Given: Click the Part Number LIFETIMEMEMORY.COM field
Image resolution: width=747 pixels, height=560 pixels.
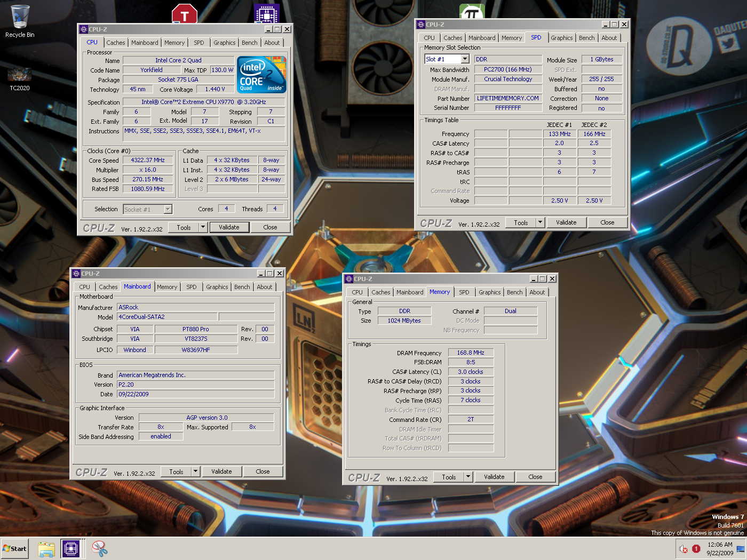Looking at the screenshot, I should click(x=508, y=98).
